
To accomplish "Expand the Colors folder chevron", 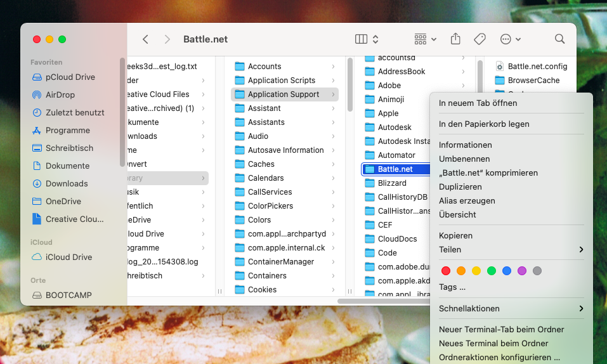I will [x=333, y=220].
